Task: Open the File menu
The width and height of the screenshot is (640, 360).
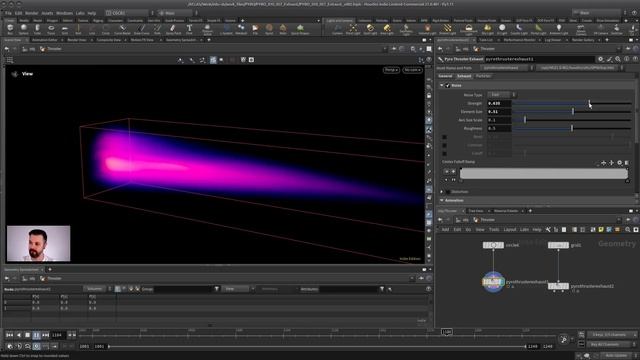Action: 8,13
